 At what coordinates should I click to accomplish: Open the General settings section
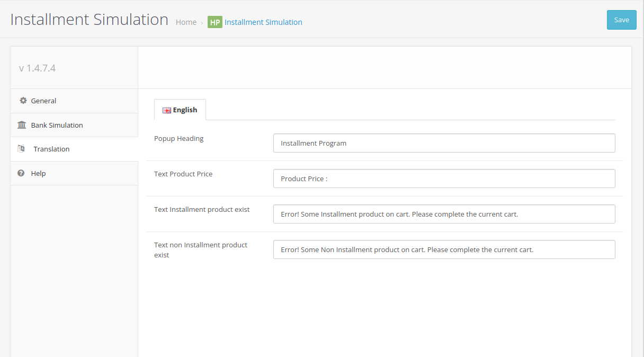pos(43,101)
